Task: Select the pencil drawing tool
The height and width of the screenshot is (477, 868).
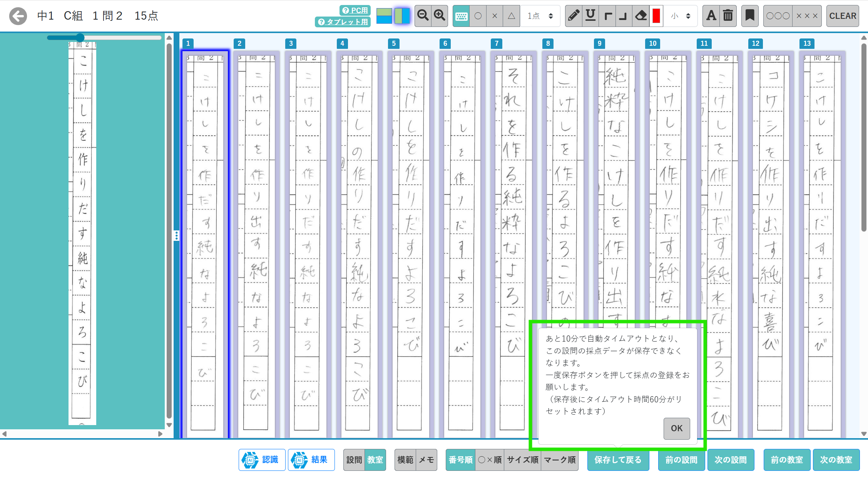Action: point(574,16)
